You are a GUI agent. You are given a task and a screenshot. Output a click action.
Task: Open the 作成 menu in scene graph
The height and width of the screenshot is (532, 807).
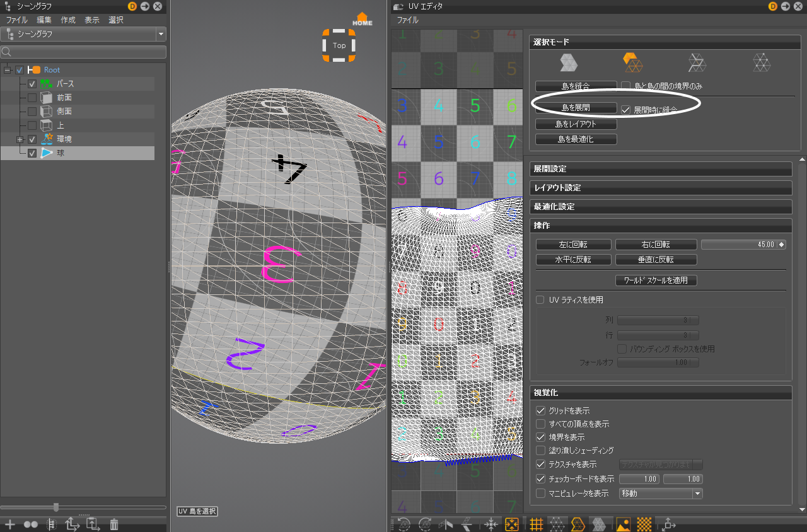click(68, 20)
